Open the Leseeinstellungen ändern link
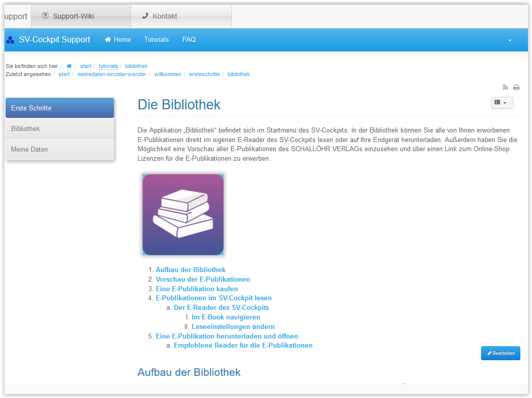 (233, 326)
